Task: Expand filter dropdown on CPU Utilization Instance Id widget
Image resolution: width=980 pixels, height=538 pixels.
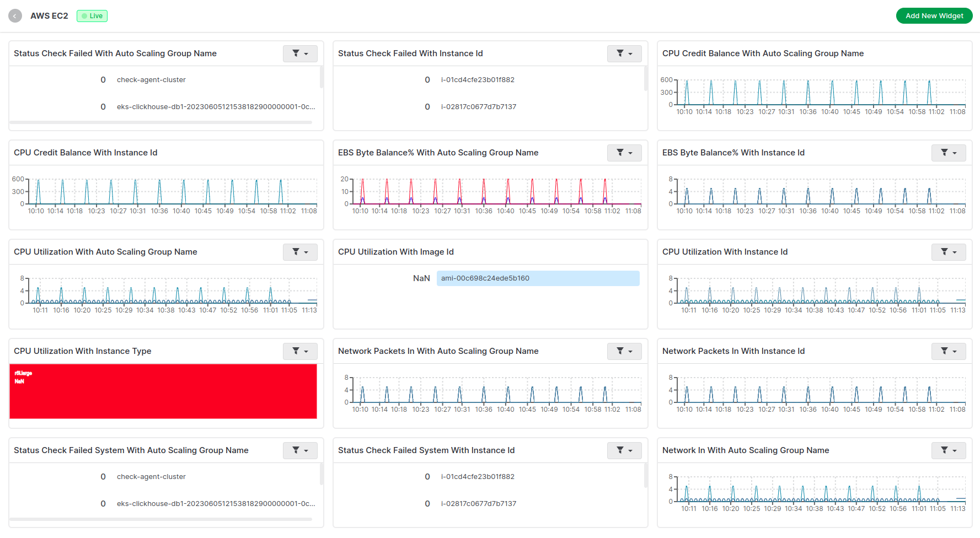Action: point(949,252)
